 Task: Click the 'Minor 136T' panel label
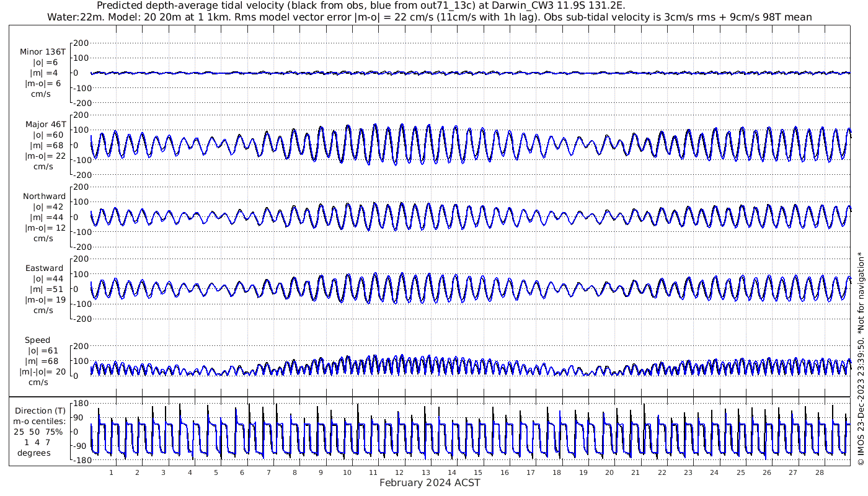42,52
